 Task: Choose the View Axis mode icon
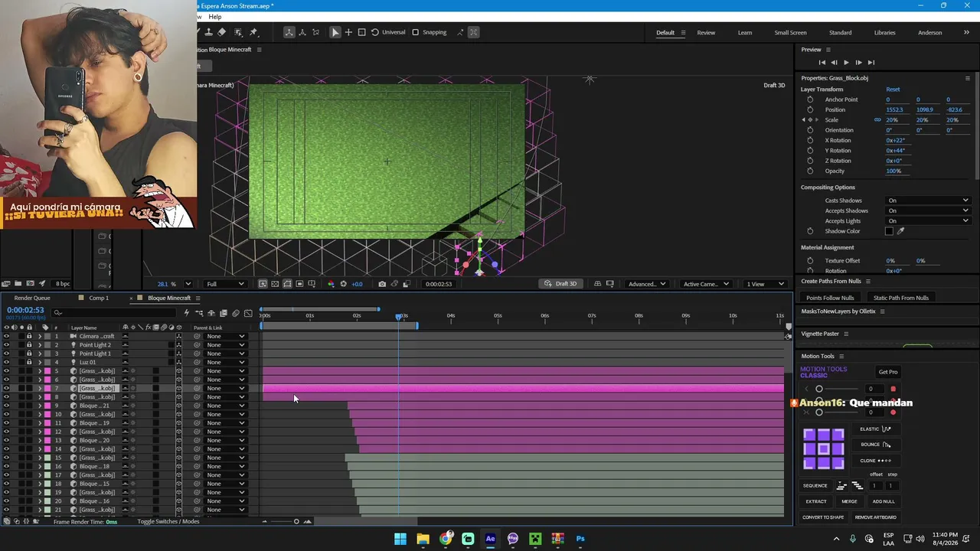[x=315, y=32]
